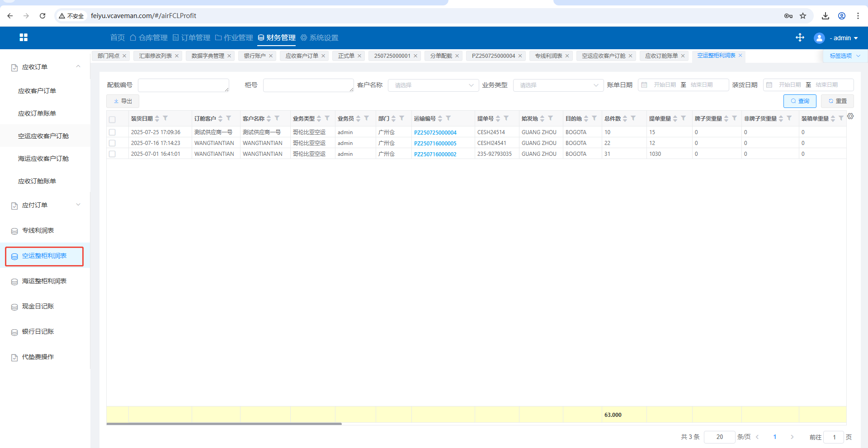Open the 客户名称 dropdown
The height and width of the screenshot is (448, 868).
[x=433, y=85]
